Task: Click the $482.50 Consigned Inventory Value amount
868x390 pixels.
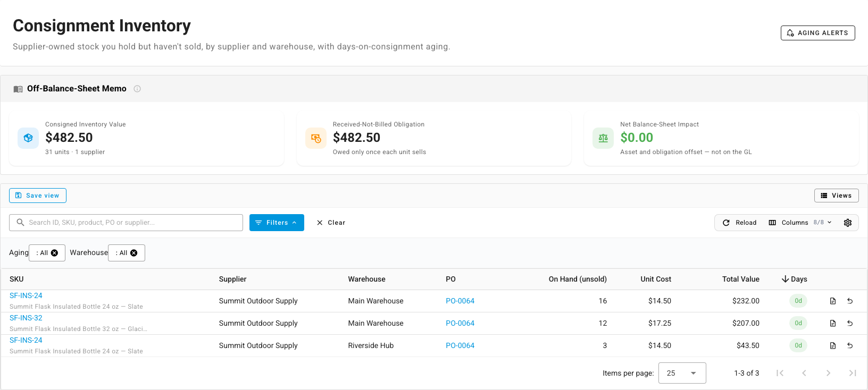Action: pyautogui.click(x=69, y=138)
